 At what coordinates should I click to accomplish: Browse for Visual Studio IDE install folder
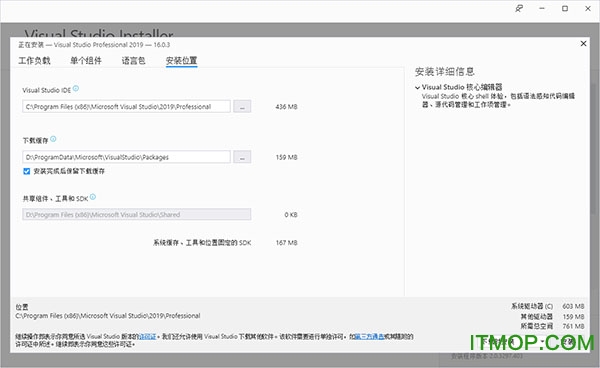tap(242, 106)
